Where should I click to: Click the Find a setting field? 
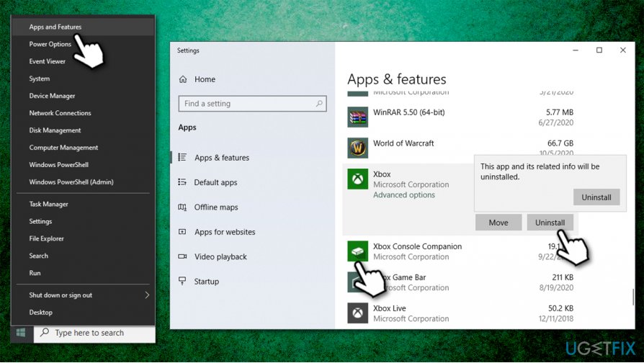[253, 104]
